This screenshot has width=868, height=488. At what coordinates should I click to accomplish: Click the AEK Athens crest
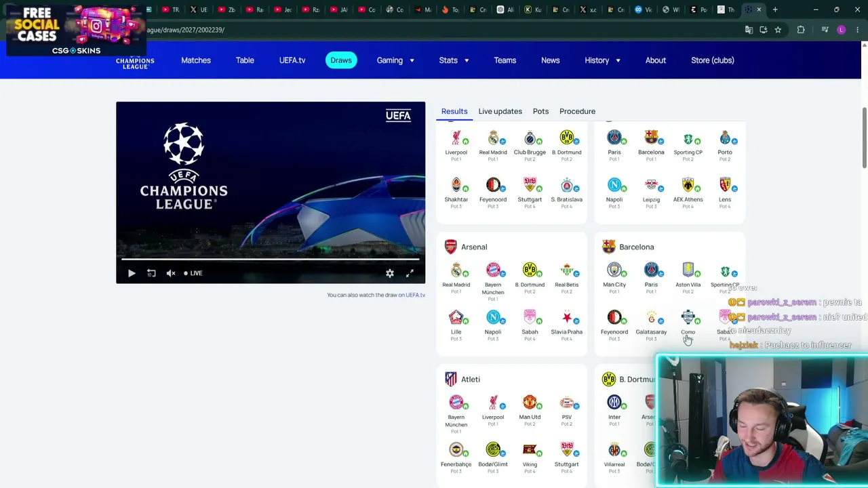pyautogui.click(x=688, y=185)
